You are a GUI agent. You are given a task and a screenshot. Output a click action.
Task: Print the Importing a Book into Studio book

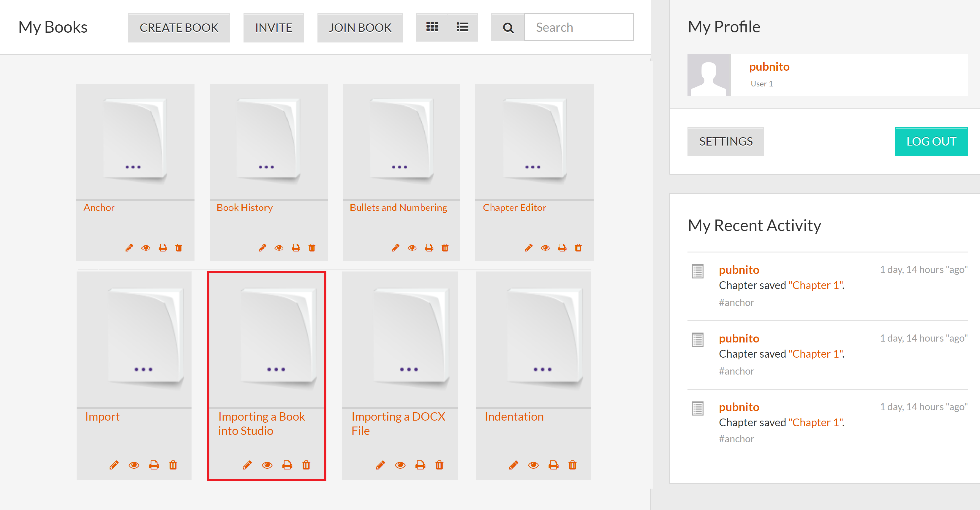(x=287, y=465)
